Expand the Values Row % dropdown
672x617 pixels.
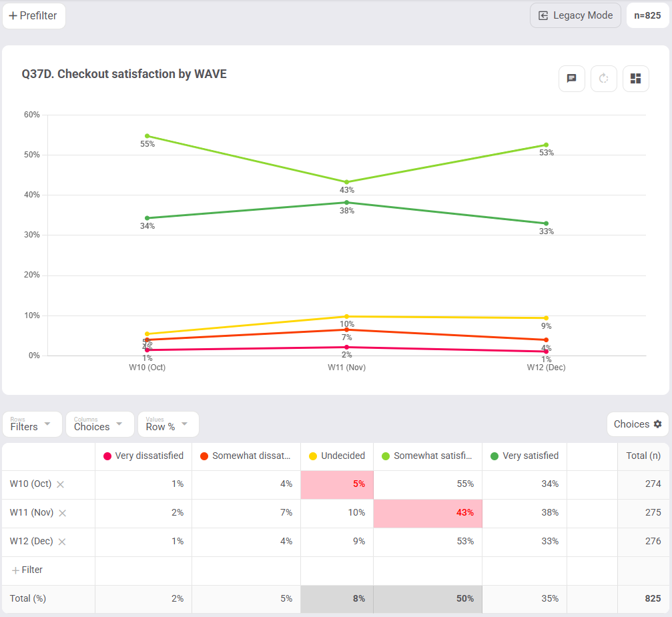(168, 424)
